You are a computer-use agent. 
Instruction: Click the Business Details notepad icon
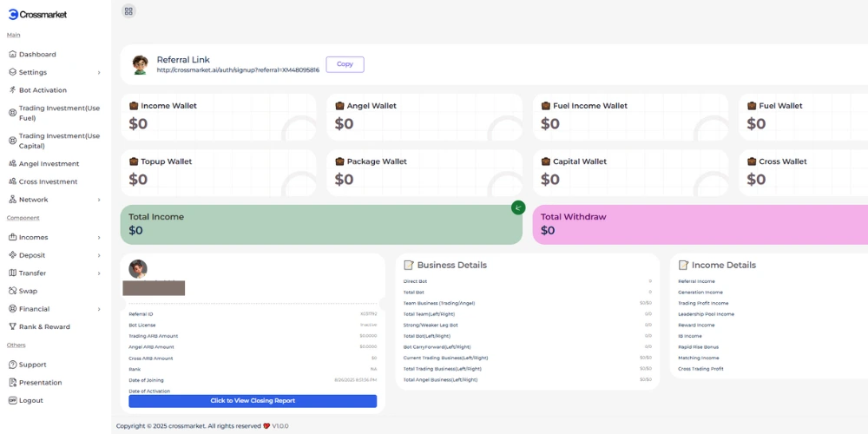pyautogui.click(x=409, y=265)
